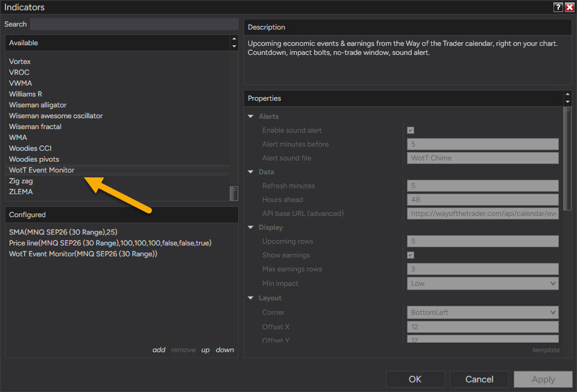Click the add link under Configured

tap(159, 350)
